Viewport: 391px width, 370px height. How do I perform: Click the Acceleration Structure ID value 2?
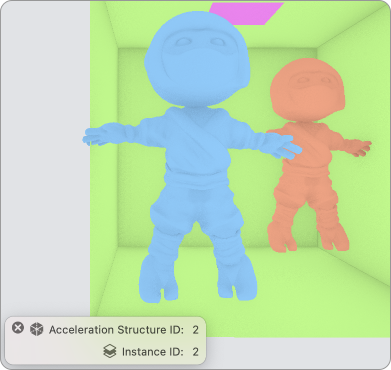(x=195, y=330)
